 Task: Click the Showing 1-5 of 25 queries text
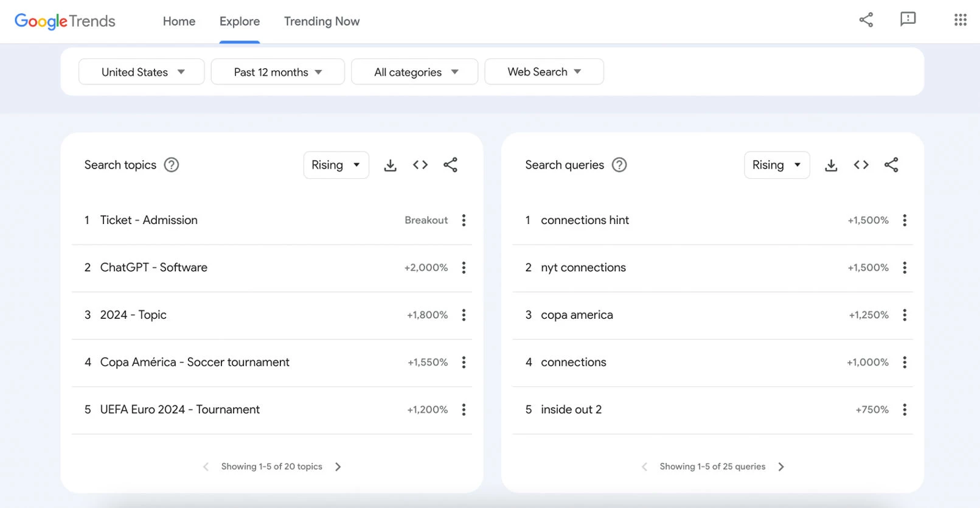click(x=713, y=467)
